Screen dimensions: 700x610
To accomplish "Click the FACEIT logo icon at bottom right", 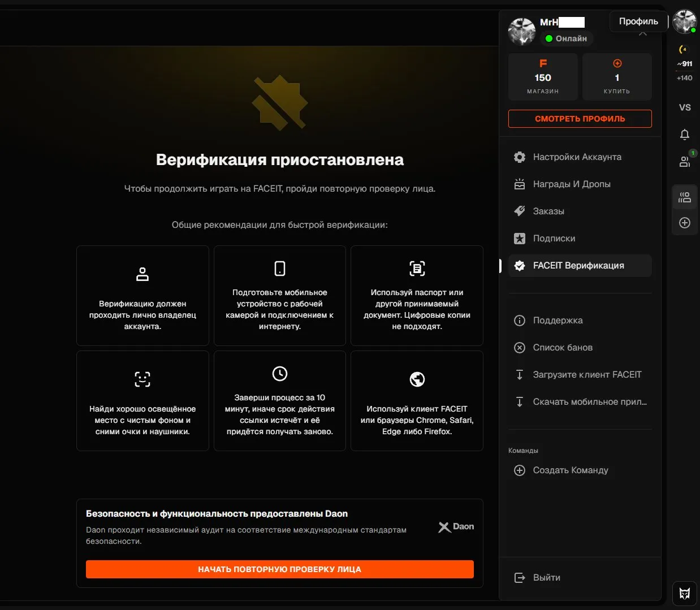I will (685, 594).
